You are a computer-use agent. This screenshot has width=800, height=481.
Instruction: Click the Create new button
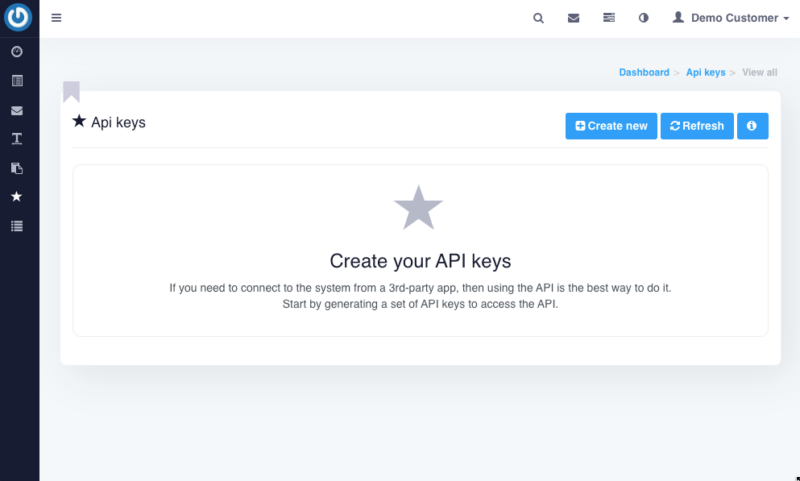tap(611, 126)
